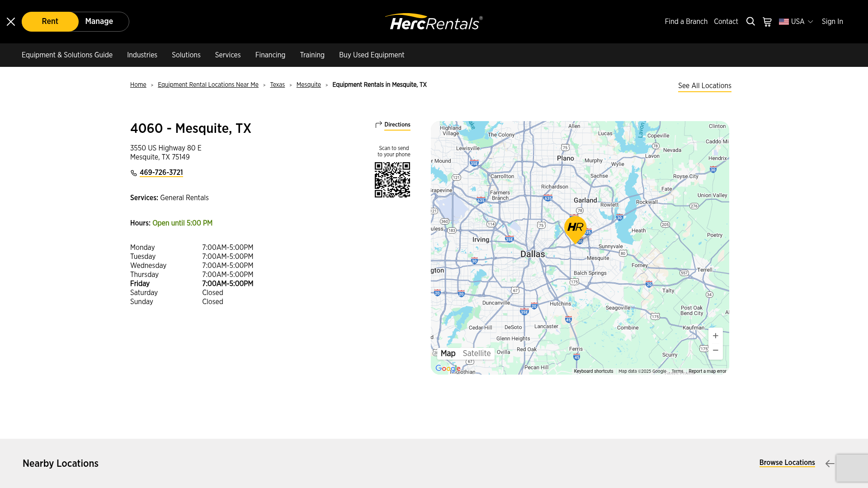Click the Directions arrow icon
The width and height of the screenshot is (868, 488).
click(379, 125)
